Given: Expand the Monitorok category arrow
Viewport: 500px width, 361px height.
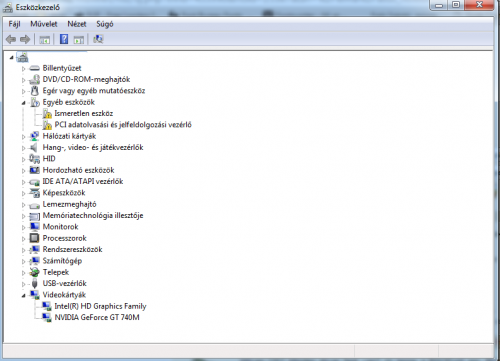Looking at the screenshot, I should click(x=23, y=227).
